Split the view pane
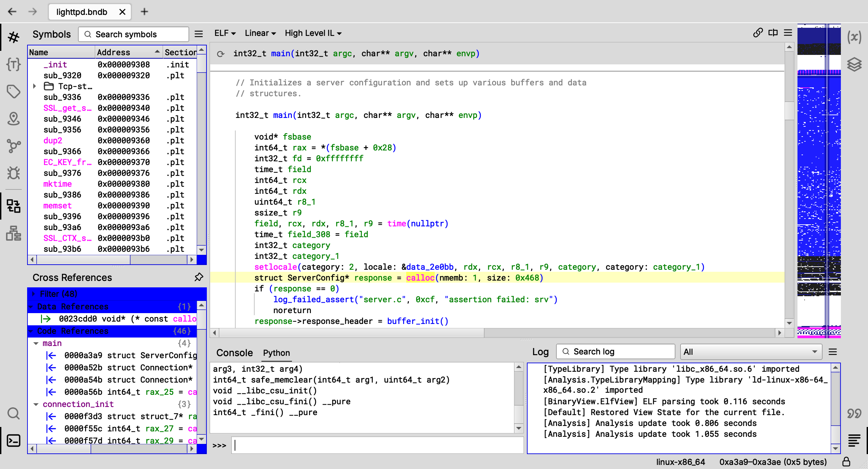The image size is (868, 469). [x=773, y=33]
